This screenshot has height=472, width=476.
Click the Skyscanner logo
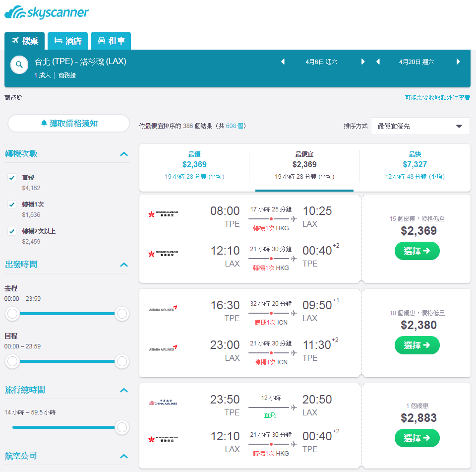point(47,12)
